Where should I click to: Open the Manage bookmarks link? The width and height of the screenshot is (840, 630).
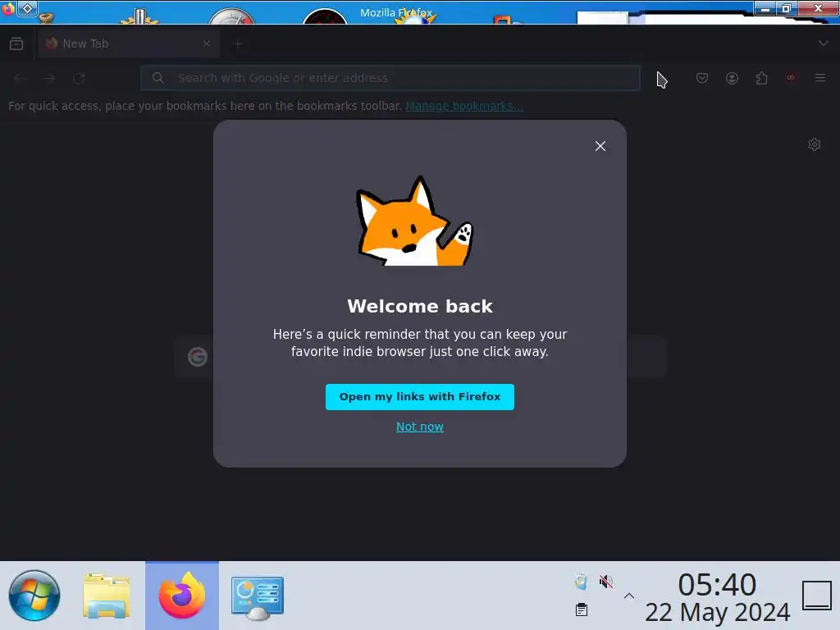pyautogui.click(x=464, y=106)
